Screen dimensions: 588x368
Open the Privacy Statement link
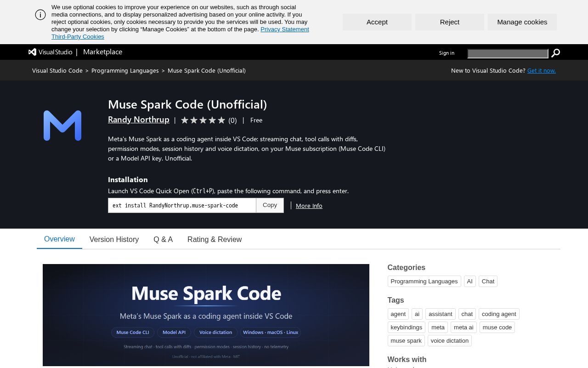pyautogui.click(x=285, y=29)
